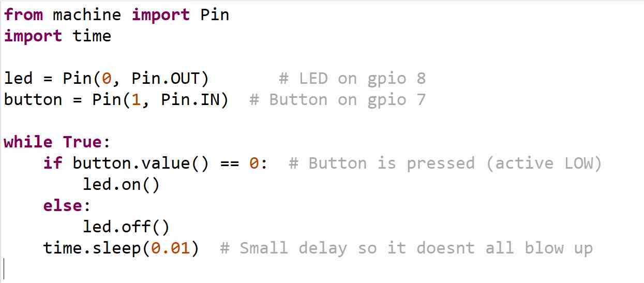The image size is (644, 283).
Task: Click the number 0.01 in sleep call
Action: tap(170, 248)
